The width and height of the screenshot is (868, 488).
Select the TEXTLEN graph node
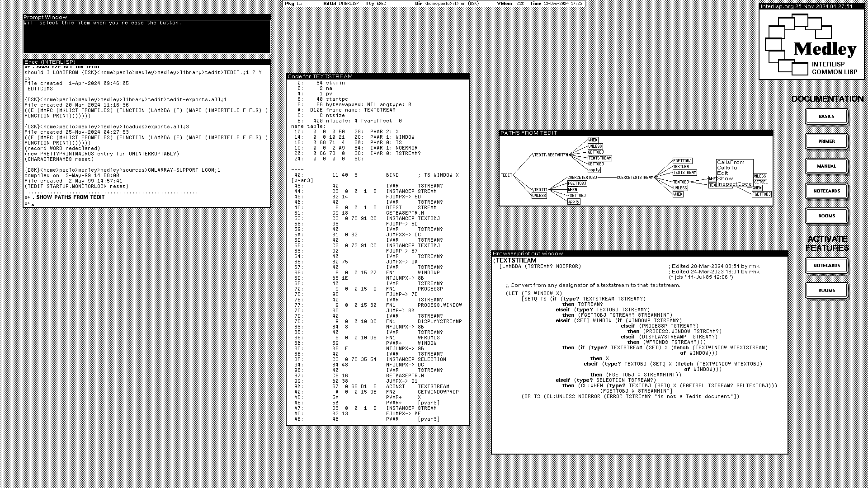click(681, 167)
